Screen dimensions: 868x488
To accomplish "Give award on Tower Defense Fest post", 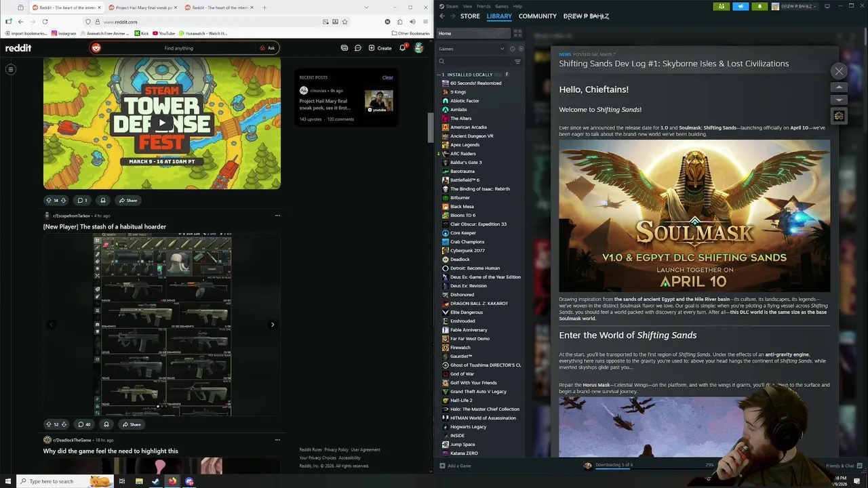I will (103, 200).
